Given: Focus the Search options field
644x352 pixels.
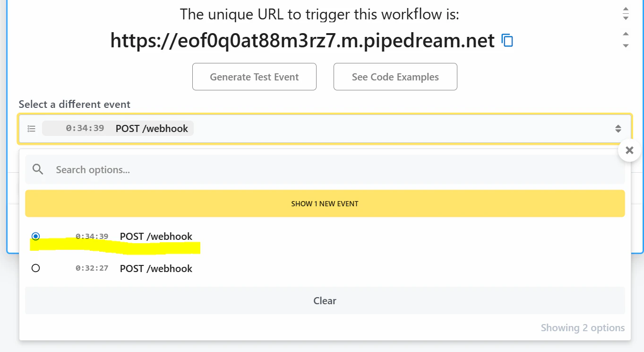Looking at the screenshot, I should click(x=325, y=169).
